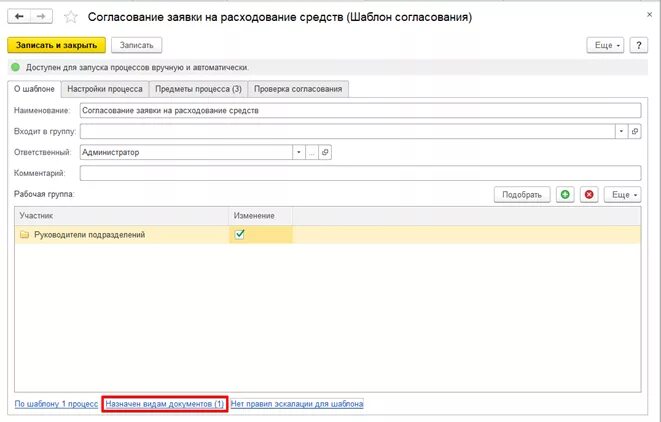Image resolution: width=661 pixels, height=422 pixels.
Task: Click into the Ответственный field with Администратор
Action: tap(186, 152)
